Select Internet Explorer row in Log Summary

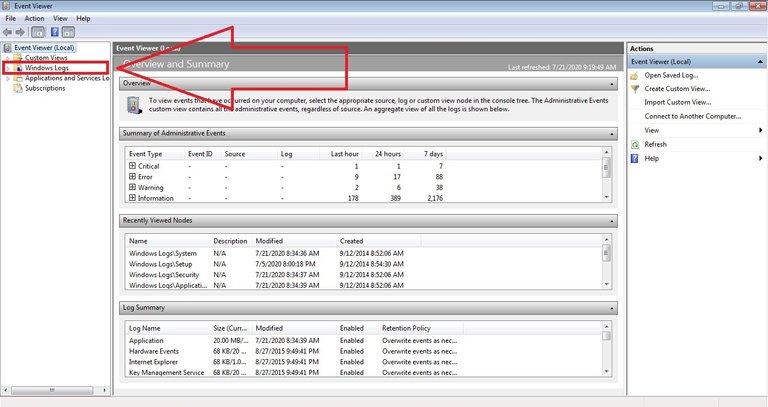tap(363, 362)
